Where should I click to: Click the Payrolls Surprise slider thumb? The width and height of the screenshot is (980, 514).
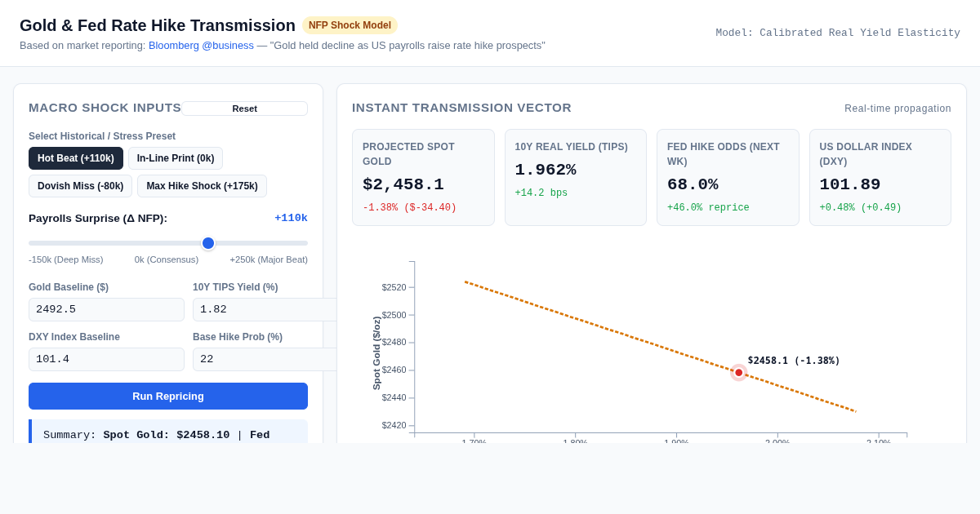[208, 243]
